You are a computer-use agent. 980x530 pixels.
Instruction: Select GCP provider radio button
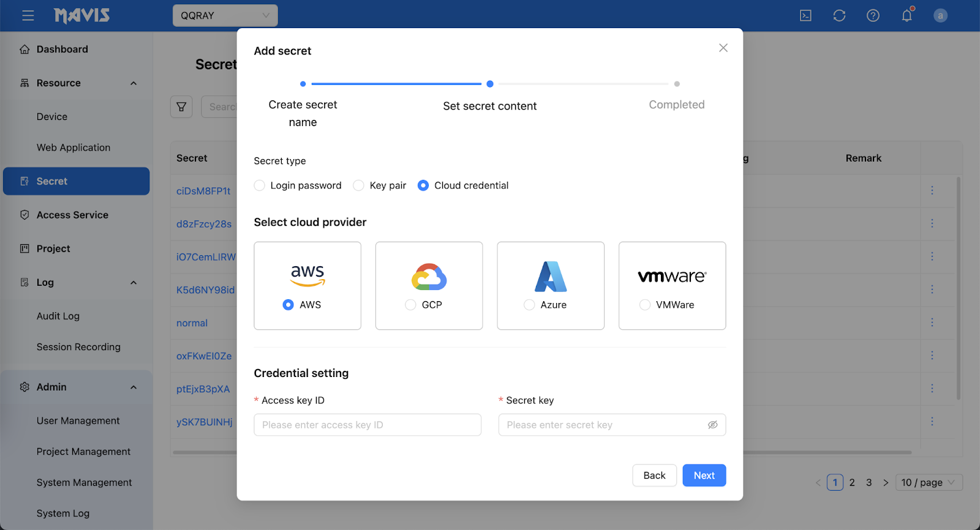coord(410,305)
